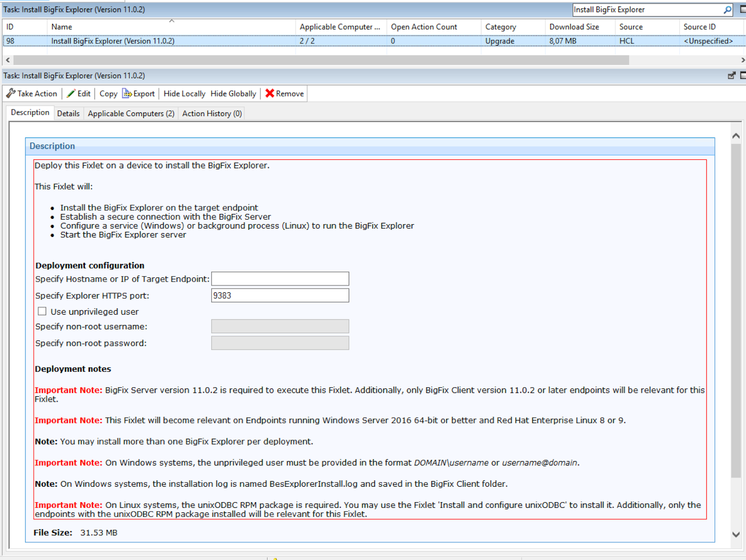Sort by Source ID column header
746x560 pixels.
(x=712, y=27)
